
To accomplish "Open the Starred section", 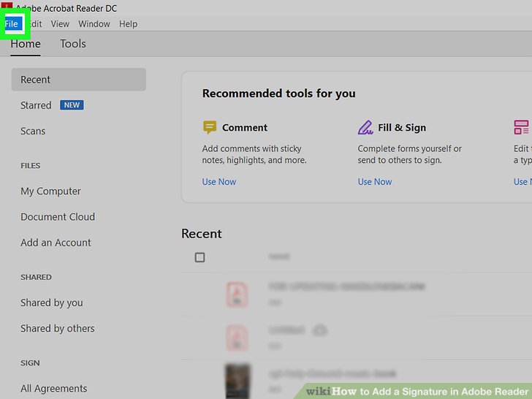I will [36, 105].
